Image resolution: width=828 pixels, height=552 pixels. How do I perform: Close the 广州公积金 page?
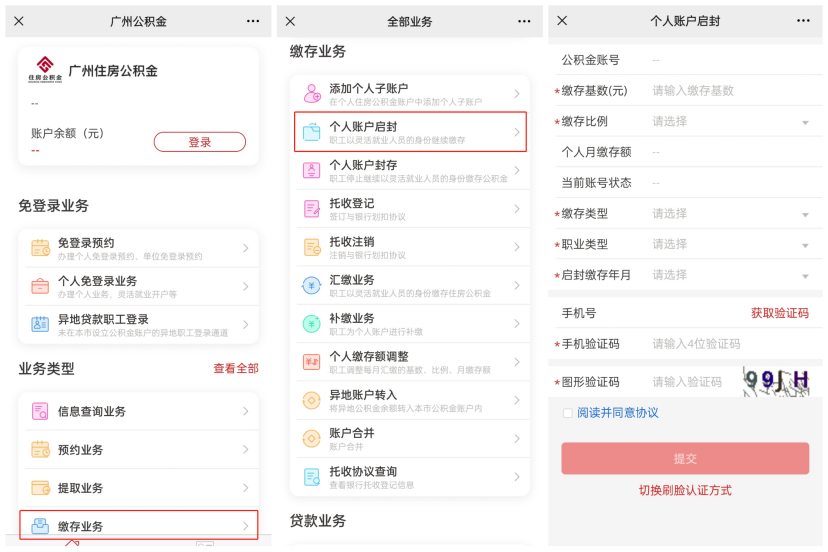click(19, 21)
